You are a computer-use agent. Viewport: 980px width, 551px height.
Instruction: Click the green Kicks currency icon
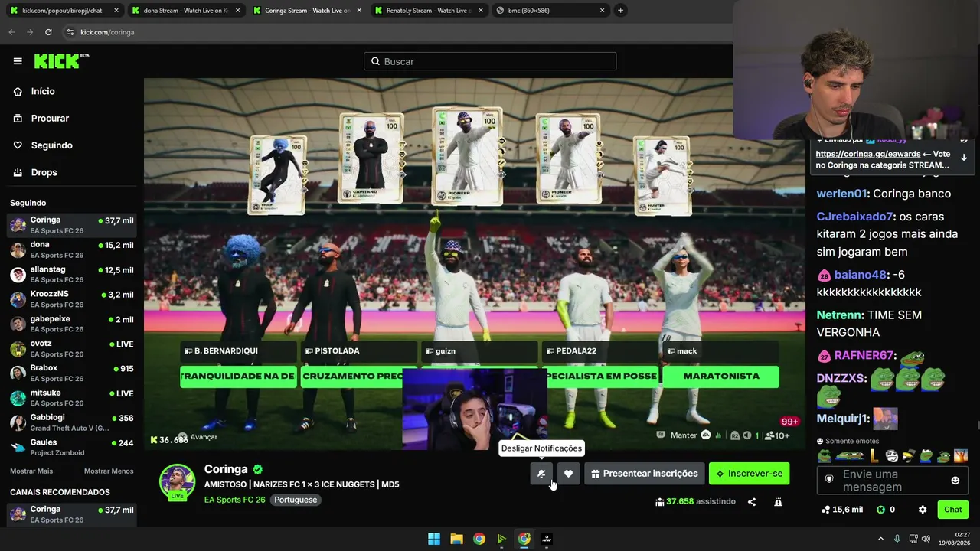(880, 510)
